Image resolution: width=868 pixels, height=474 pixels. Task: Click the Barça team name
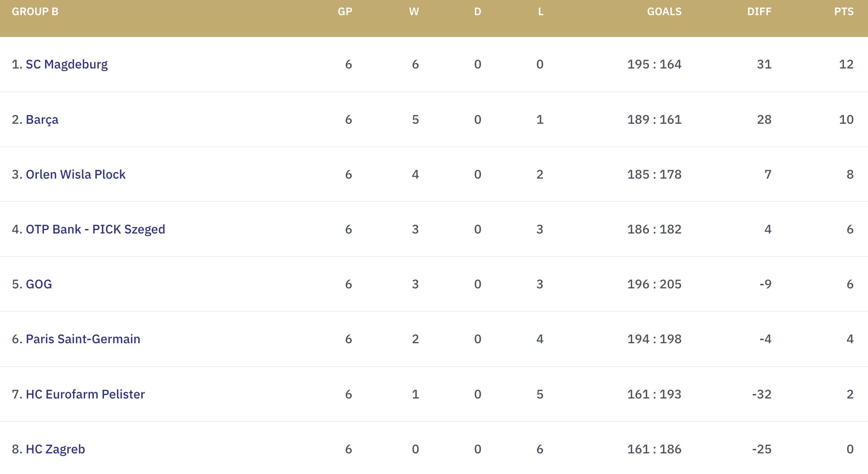tap(42, 119)
